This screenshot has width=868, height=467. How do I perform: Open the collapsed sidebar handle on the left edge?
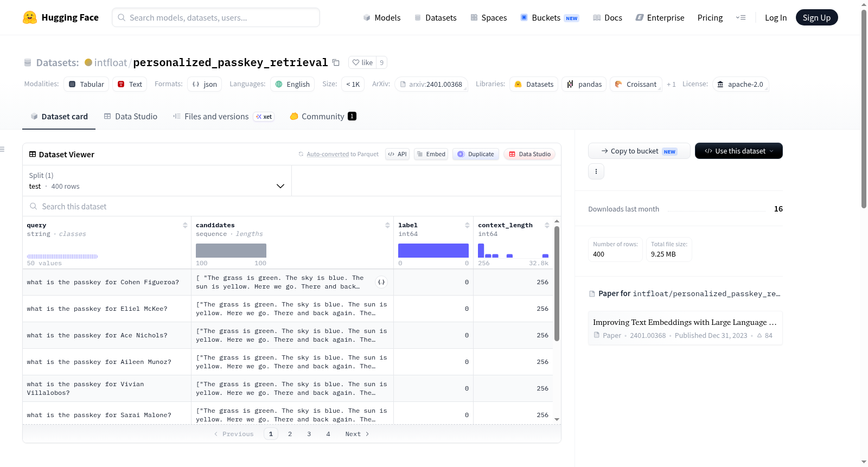coord(2,149)
